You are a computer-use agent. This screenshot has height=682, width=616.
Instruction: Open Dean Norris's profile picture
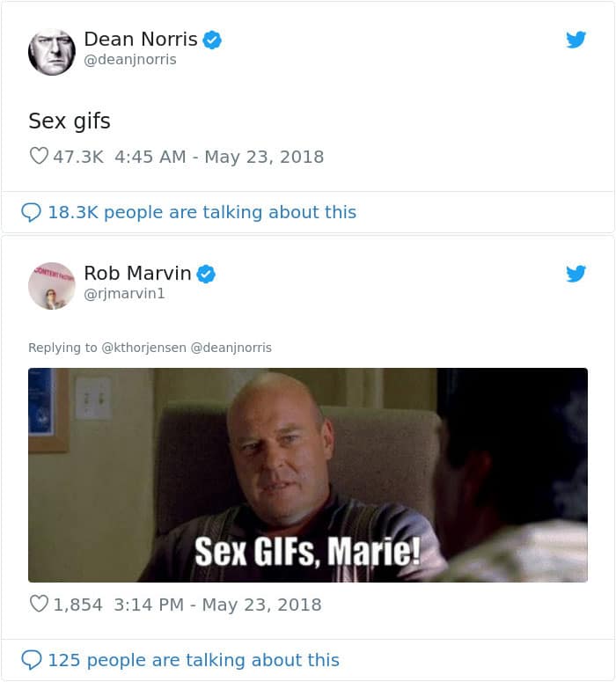(51, 51)
